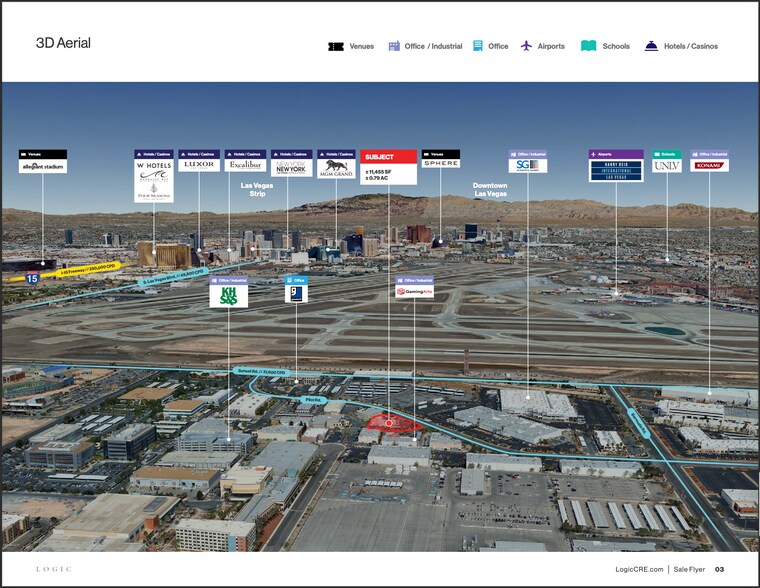Viewport: 760px width, 588px height.
Task: Click the red subject site marker dot
Action: pyautogui.click(x=388, y=423)
